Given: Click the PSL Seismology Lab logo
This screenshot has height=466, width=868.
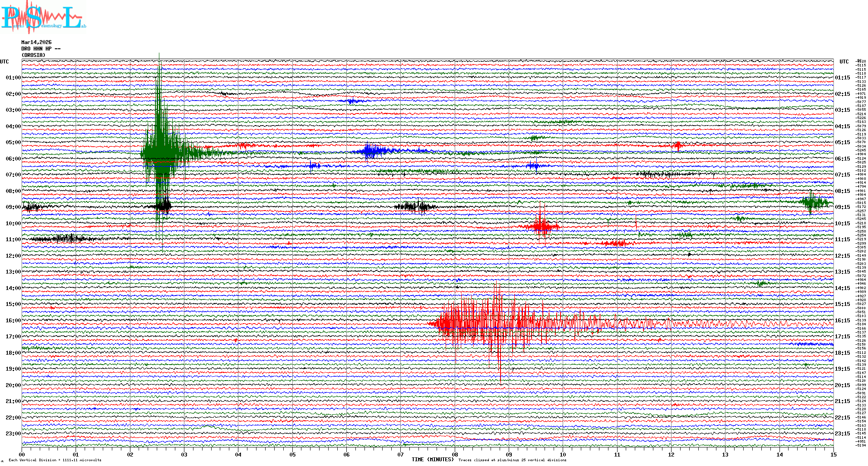Looking at the screenshot, I should (43, 17).
